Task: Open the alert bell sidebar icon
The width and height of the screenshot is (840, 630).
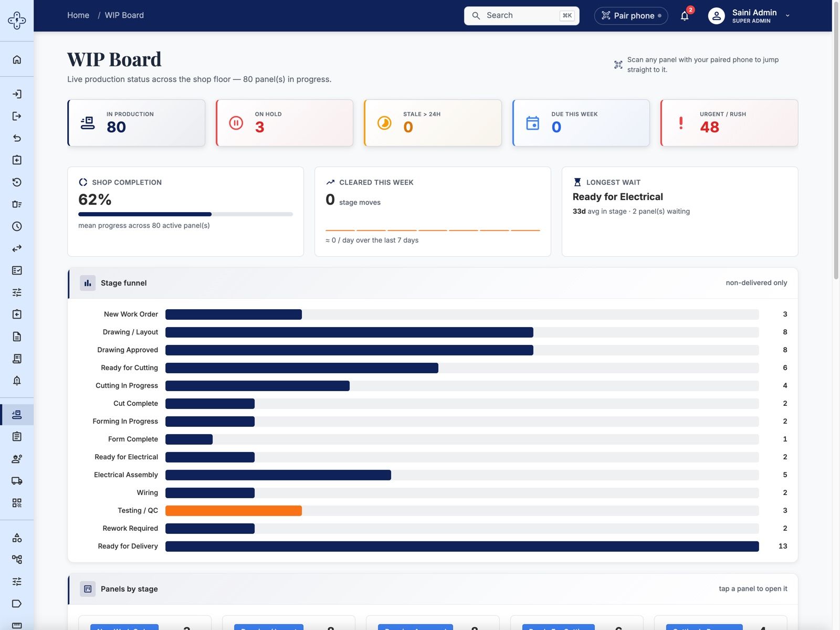Action: (x=17, y=381)
